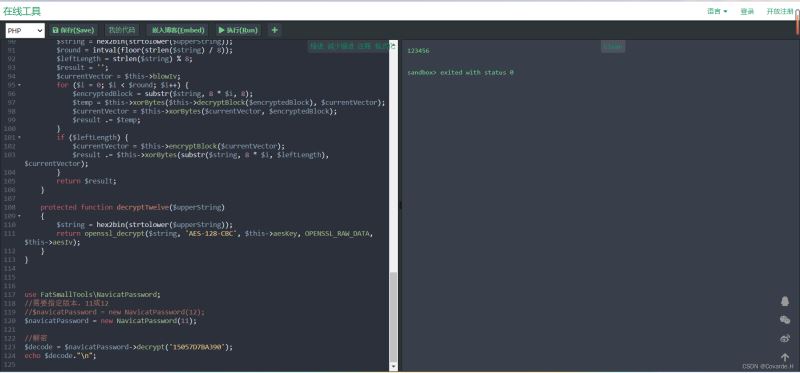Collapse the for loop fold arrow

(x=19, y=85)
